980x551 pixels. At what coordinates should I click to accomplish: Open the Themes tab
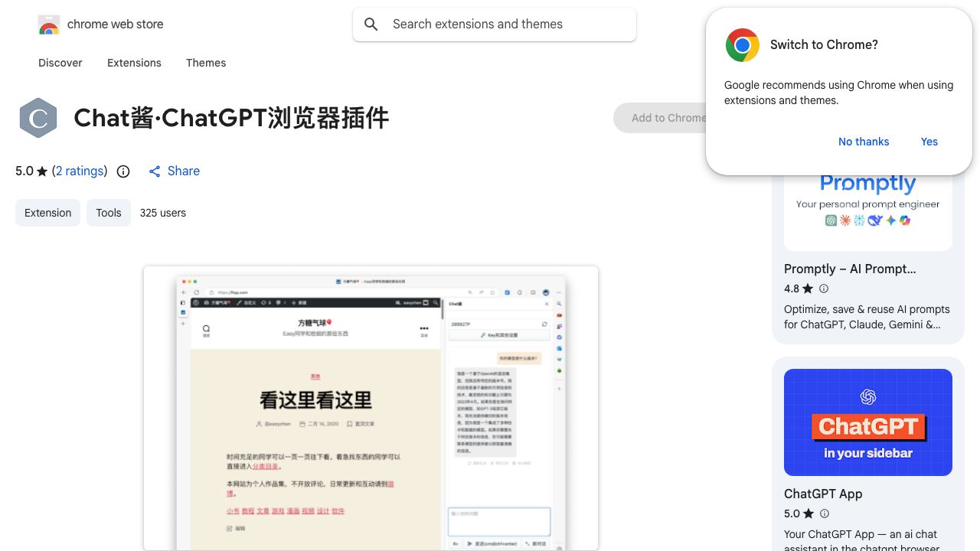[206, 63]
